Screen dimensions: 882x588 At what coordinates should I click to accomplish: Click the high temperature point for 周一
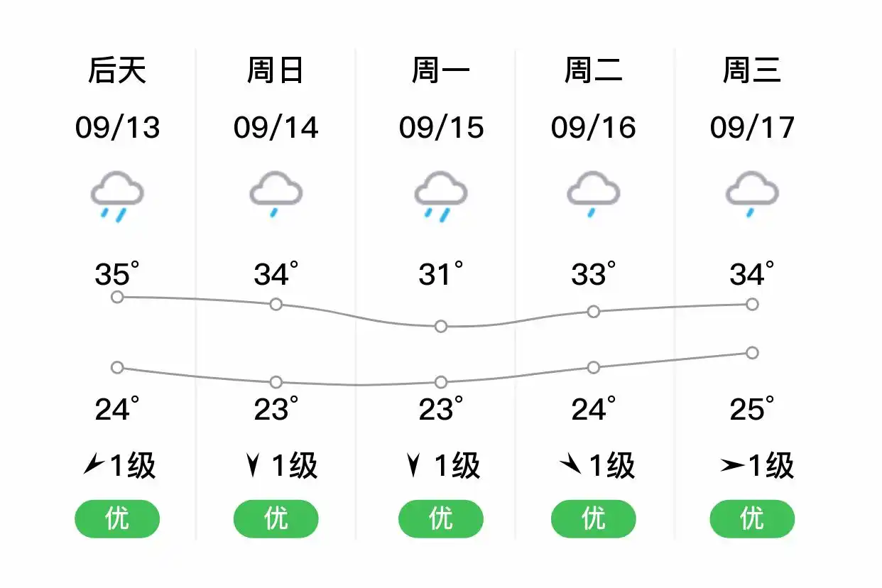click(x=440, y=326)
